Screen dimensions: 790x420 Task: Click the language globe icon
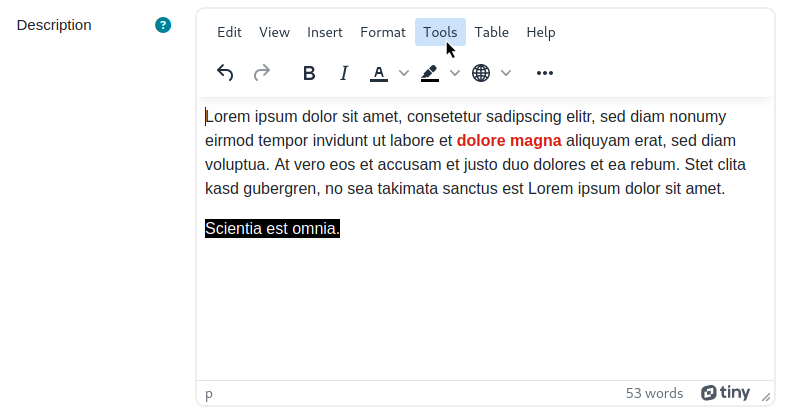481,73
